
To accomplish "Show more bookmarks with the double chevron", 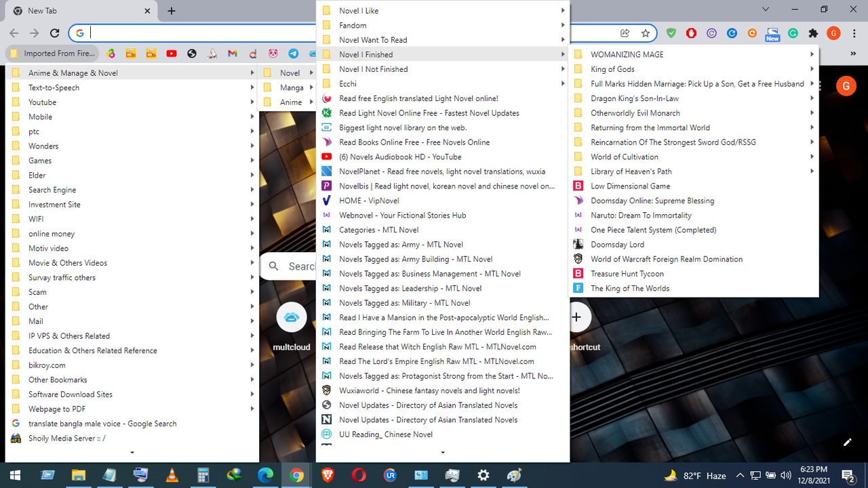I will (x=853, y=54).
